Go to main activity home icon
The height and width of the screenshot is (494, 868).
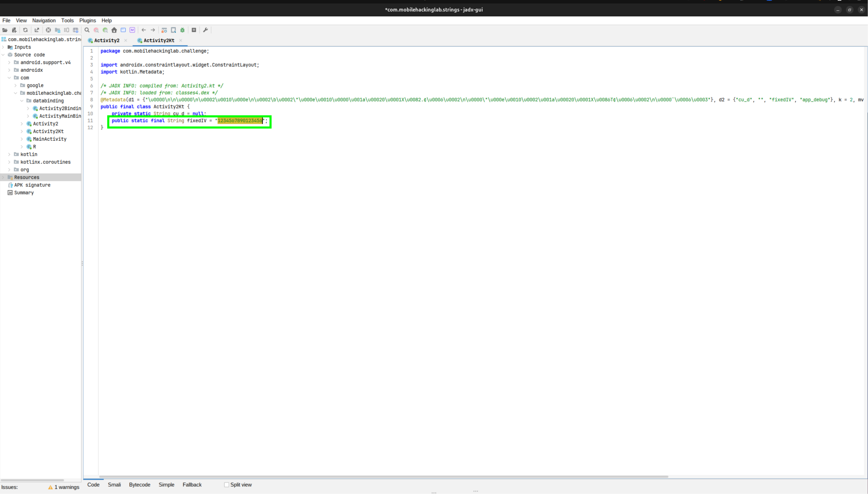tap(114, 30)
